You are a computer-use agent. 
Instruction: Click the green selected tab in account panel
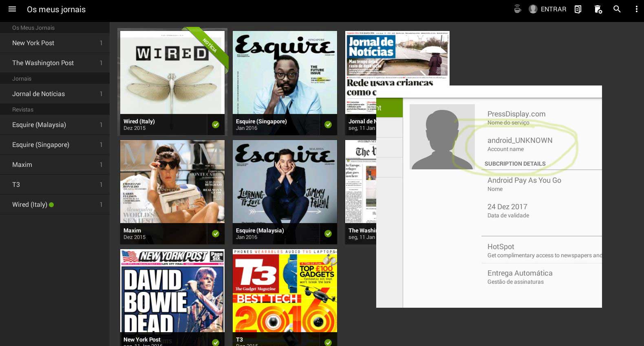(389, 108)
